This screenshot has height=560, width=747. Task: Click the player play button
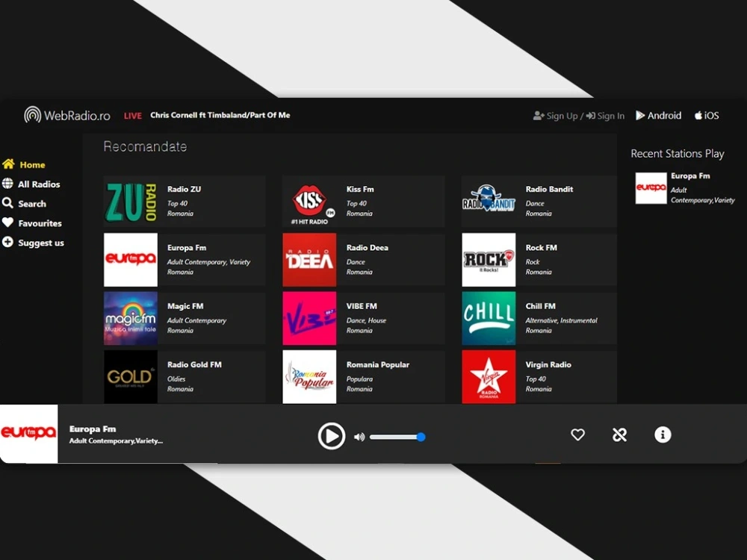coord(332,436)
